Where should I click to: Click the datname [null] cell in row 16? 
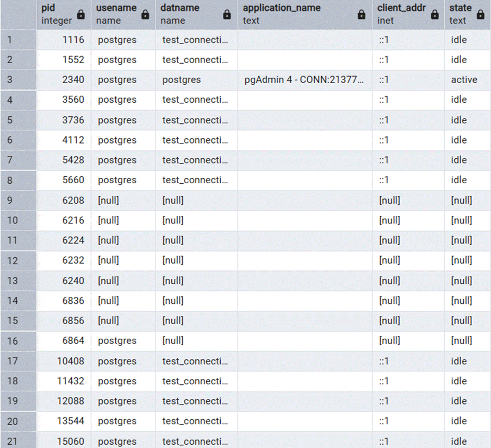(196, 340)
